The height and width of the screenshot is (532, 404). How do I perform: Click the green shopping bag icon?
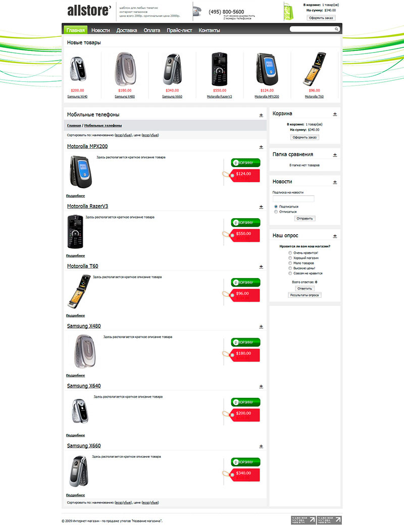point(288,12)
